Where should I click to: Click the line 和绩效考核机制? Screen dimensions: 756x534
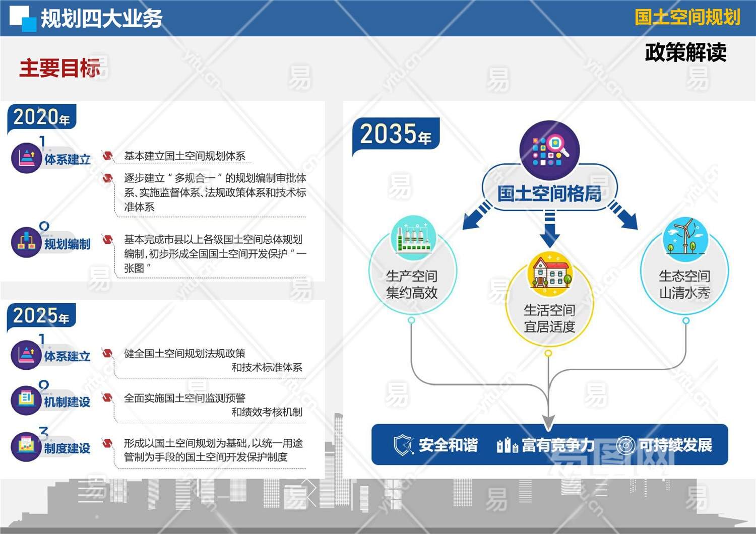pos(267,412)
